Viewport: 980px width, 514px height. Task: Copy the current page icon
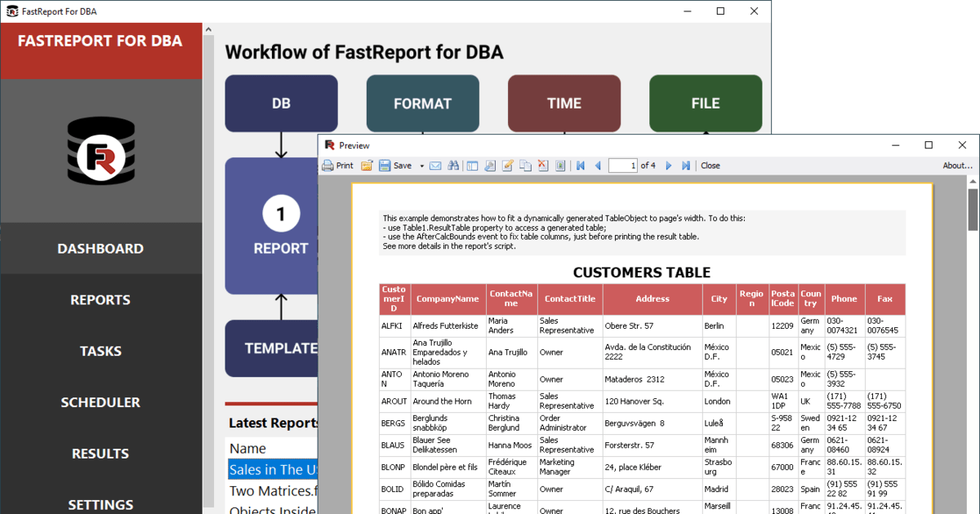[525, 166]
